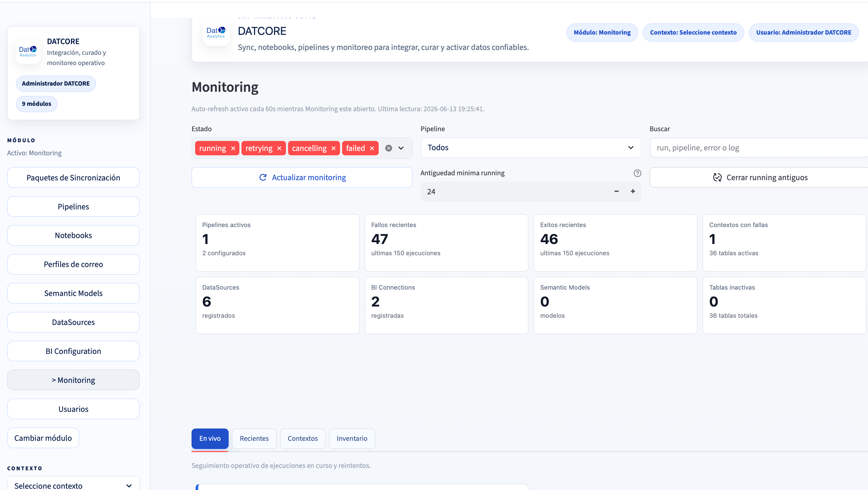This screenshot has width=868, height=490.
Task: Remove the cancelling status tag
Action: click(x=334, y=148)
